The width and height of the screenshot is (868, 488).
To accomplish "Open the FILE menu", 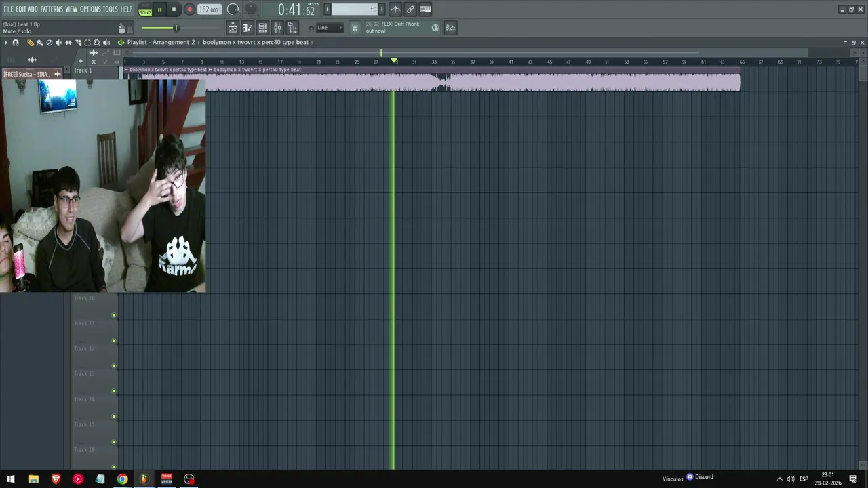I will coord(8,9).
